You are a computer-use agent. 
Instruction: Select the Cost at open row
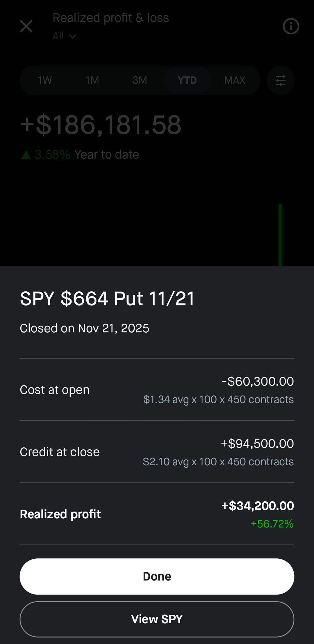click(x=157, y=390)
